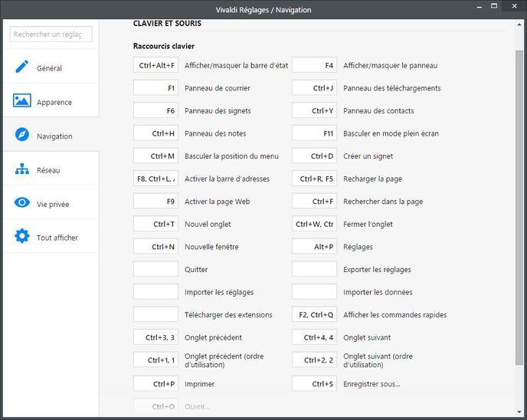Click the empty shortcut field for Quitter
This screenshot has height=420, width=527.
pos(155,270)
